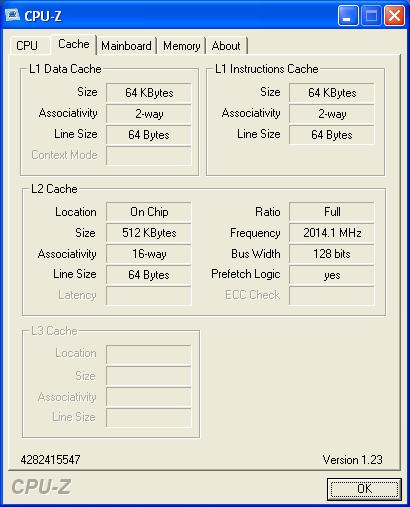
Task: Click the L2 Frequency 2014.1 MHz field
Action: (332, 233)
